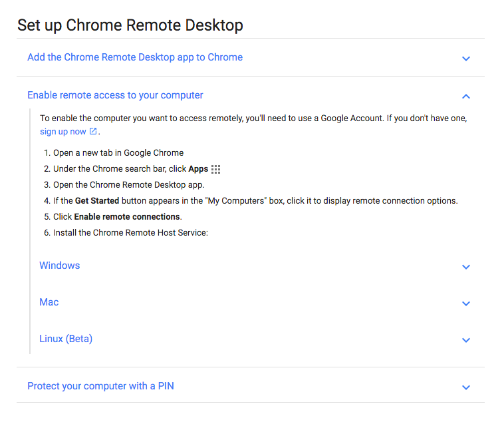Expand the Mac section chevron

tap(465, 304)
